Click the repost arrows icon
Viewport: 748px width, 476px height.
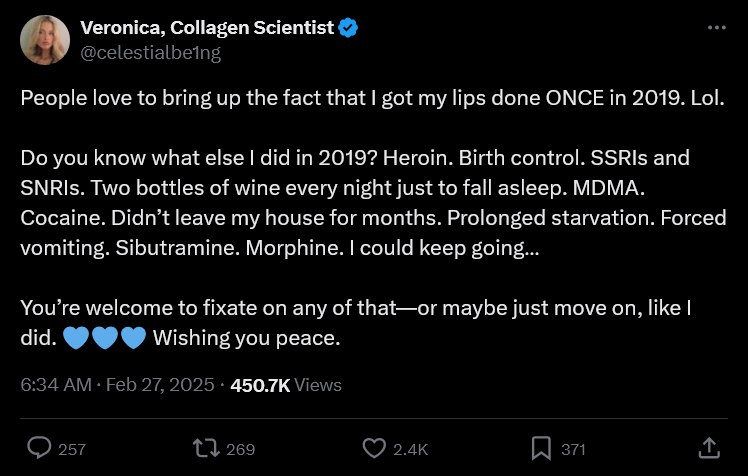click(x=206, y=448)
